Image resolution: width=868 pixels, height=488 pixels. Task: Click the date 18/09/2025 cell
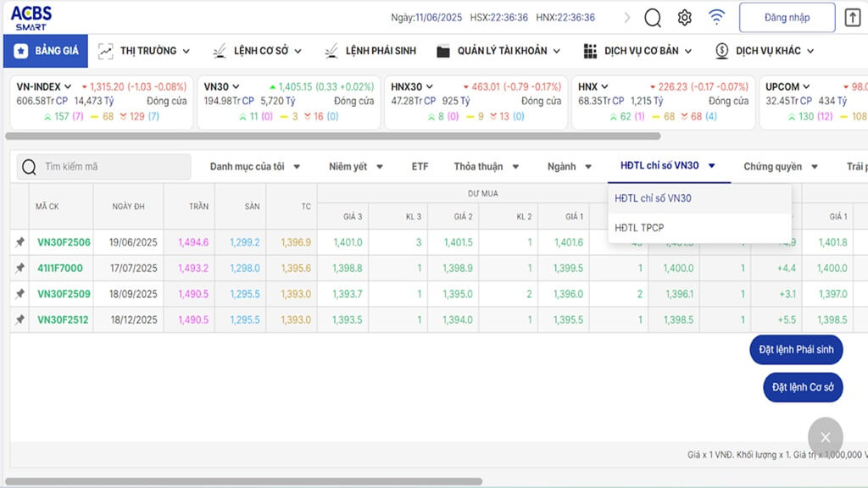coord(133,294)
